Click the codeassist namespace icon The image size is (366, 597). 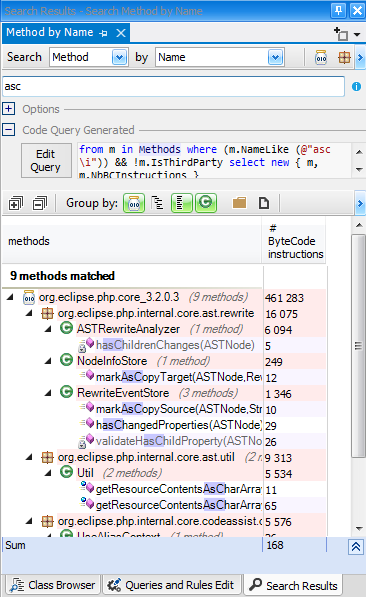pyautogui.click(x=47, y=521)
